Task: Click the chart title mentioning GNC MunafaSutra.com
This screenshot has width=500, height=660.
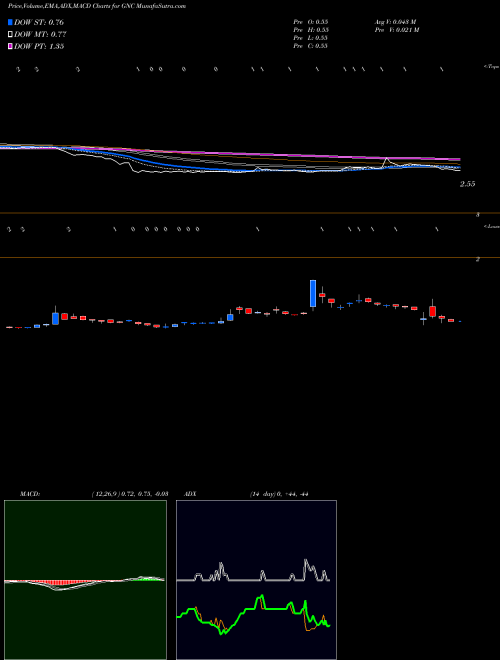Action: tap(96, 6)
